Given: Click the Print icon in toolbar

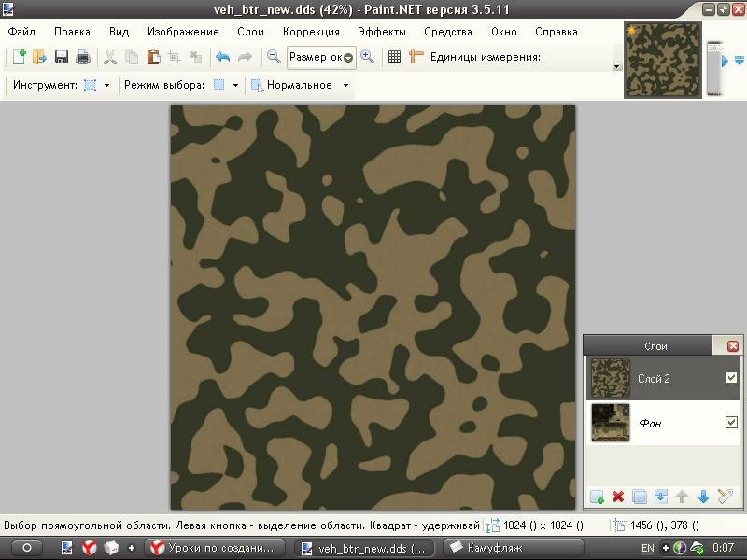Looking at the screenshot, I should 83,58.
